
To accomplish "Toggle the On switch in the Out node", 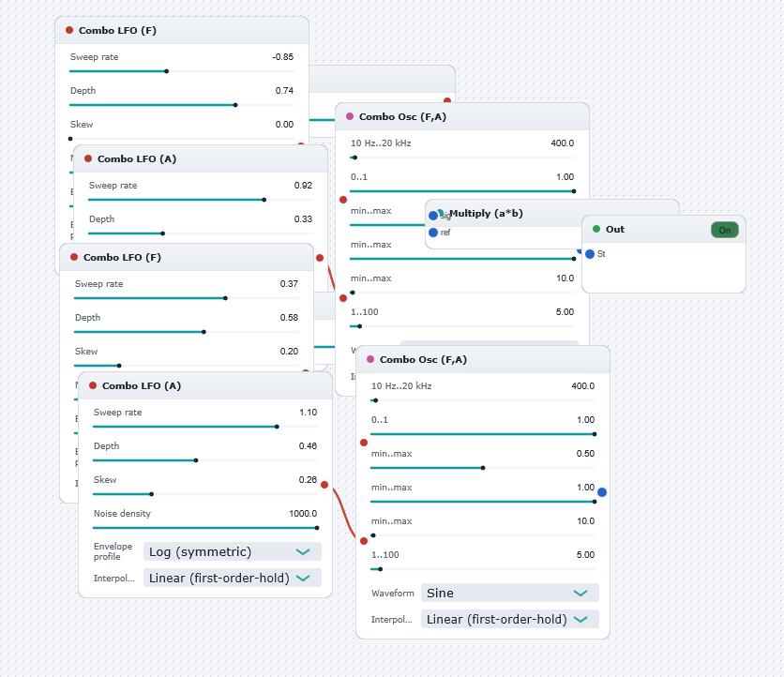I will pos(725,230).
